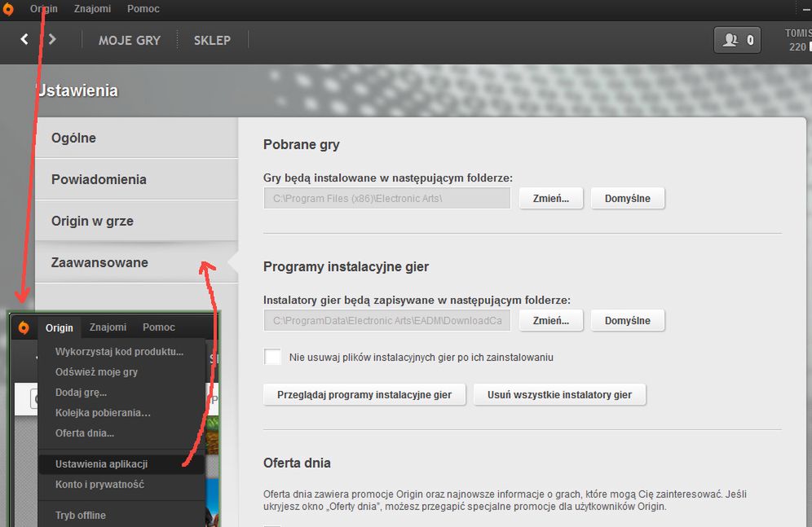The height and width of the screenshot is (527, 812).
Task: Click Usuń wszystkie instalatory gier button
Action: tap(560, 394)
